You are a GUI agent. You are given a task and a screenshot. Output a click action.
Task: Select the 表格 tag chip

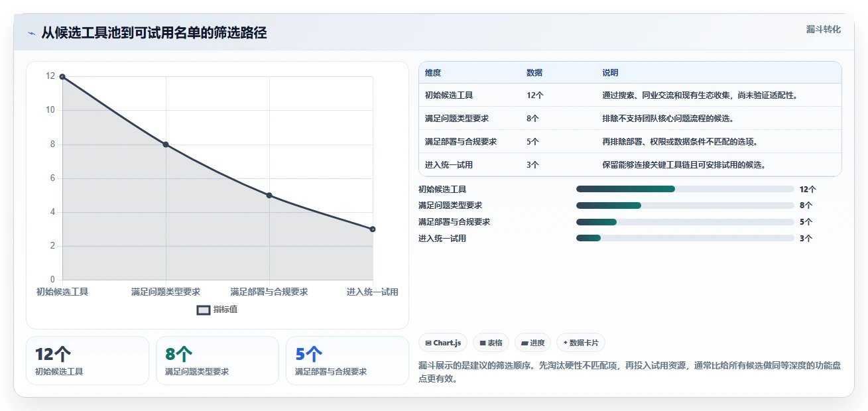coord(491,343)
